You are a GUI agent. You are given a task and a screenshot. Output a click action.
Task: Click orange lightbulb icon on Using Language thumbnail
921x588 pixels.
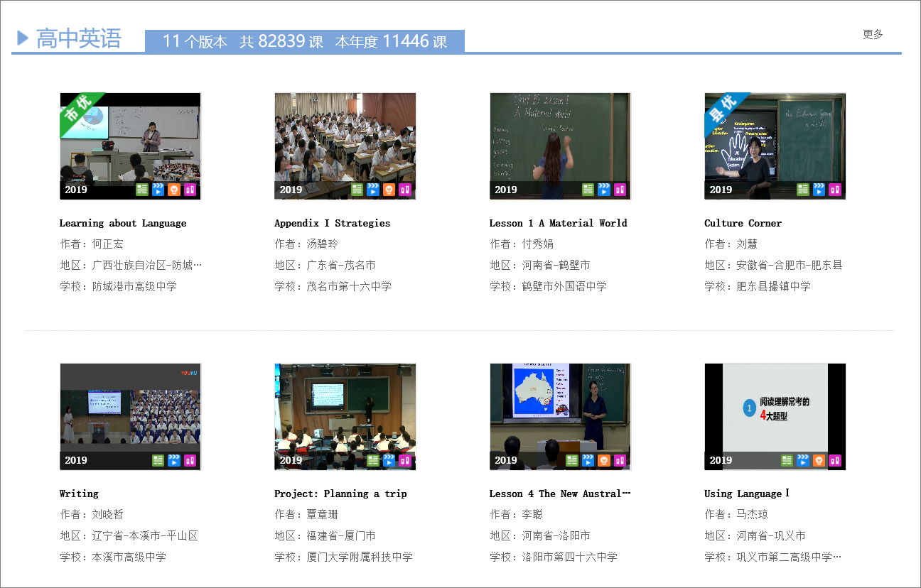pos(819,460)
